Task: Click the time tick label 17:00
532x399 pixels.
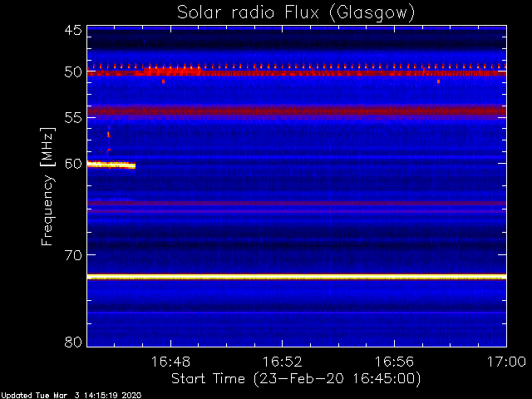Action: (x=506, y=362)
